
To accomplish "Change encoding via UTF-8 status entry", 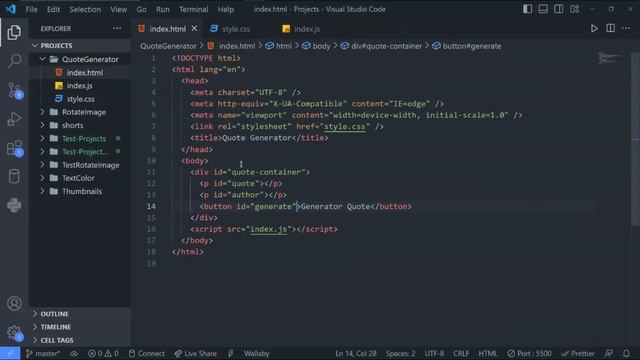I will [x=434, y=353].
